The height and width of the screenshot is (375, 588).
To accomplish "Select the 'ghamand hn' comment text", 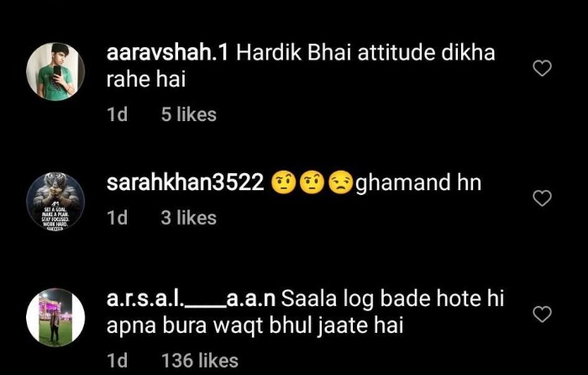I will [418, 183].
